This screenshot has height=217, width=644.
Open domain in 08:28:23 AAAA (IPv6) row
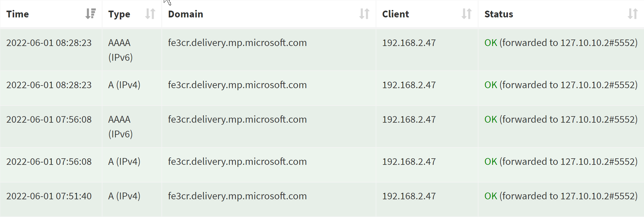(237, 43)
